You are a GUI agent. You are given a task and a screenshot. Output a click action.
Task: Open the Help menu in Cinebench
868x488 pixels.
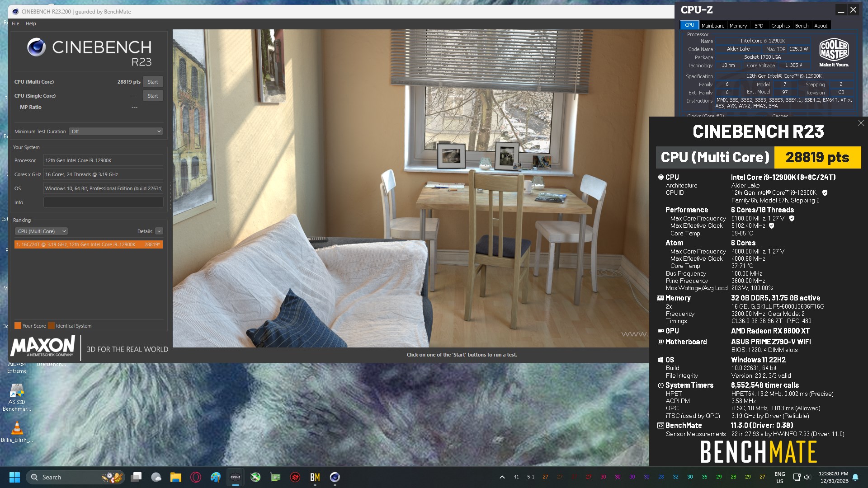pyautogui.click(x=31, y=23)
